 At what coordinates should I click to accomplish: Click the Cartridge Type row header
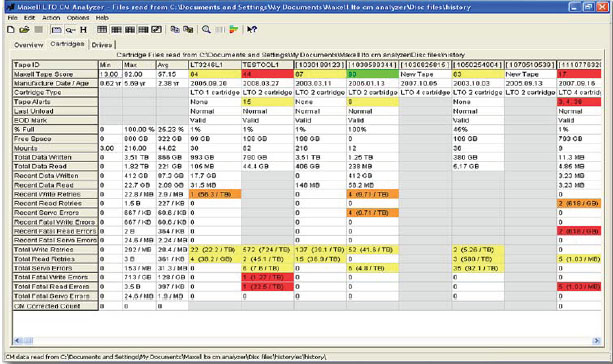pyautogui.click(x=55, y=93)
